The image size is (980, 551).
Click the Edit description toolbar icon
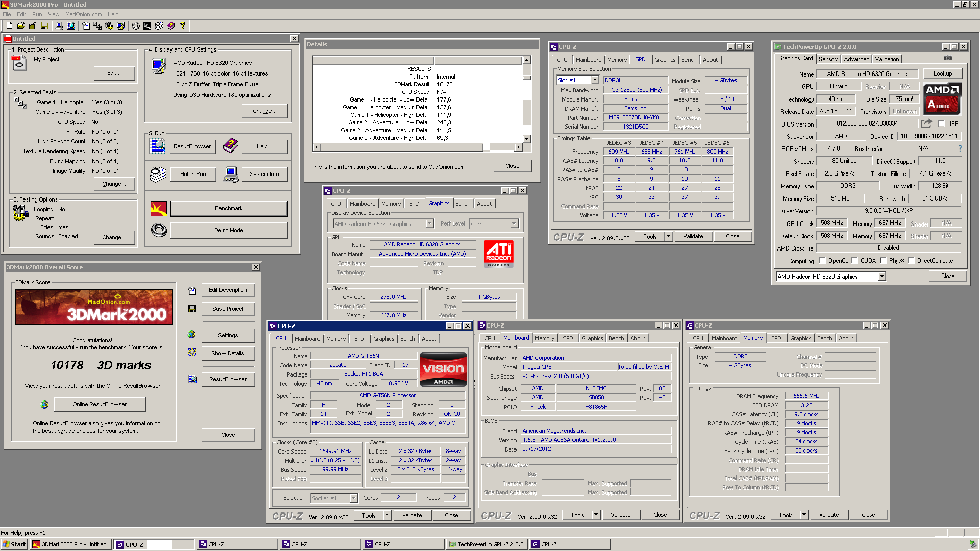(86, 26)
